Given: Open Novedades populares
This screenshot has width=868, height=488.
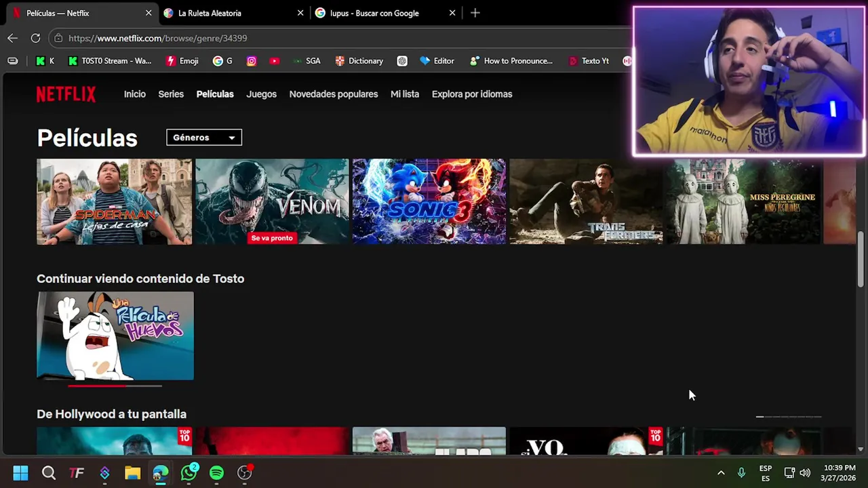Looking at the screenshot, I should coord(334,94).
